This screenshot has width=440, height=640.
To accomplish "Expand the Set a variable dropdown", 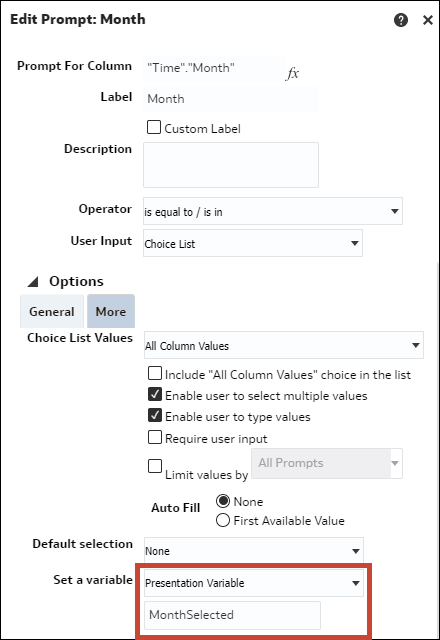I will click(x=253, y=583).
